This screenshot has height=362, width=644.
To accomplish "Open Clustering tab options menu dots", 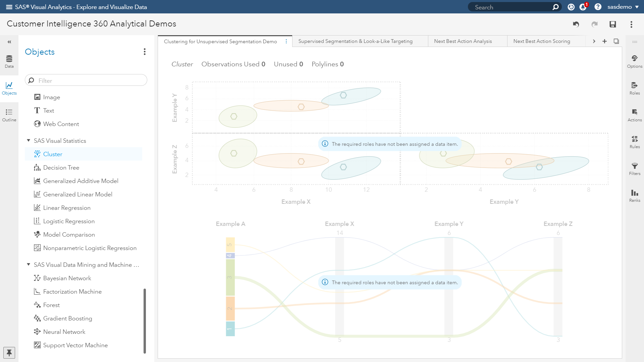I will tap(286, 41).
